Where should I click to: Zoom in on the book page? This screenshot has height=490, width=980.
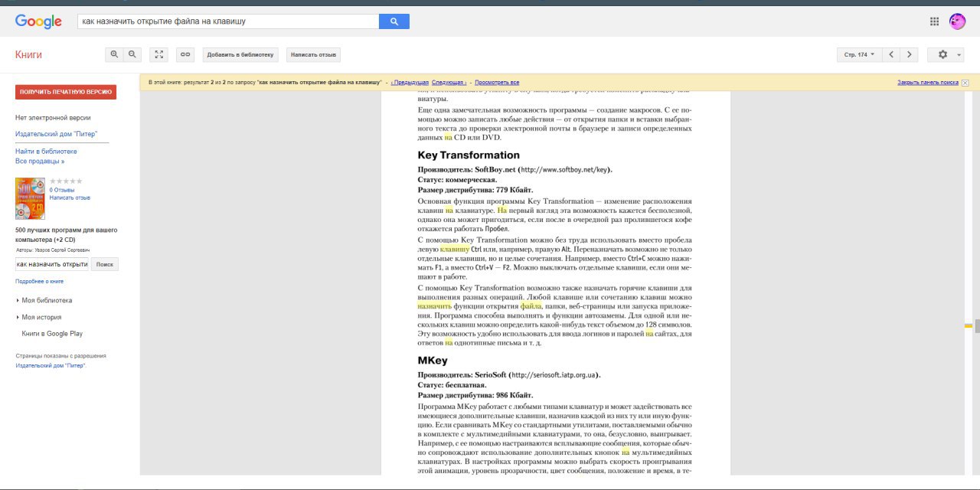[x=115, y=54]
